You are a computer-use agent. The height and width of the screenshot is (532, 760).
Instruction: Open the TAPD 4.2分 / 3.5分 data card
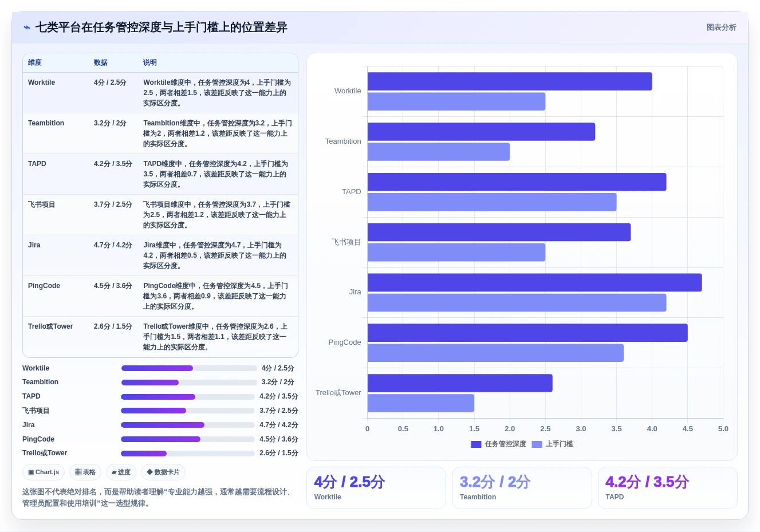point(667,488)
